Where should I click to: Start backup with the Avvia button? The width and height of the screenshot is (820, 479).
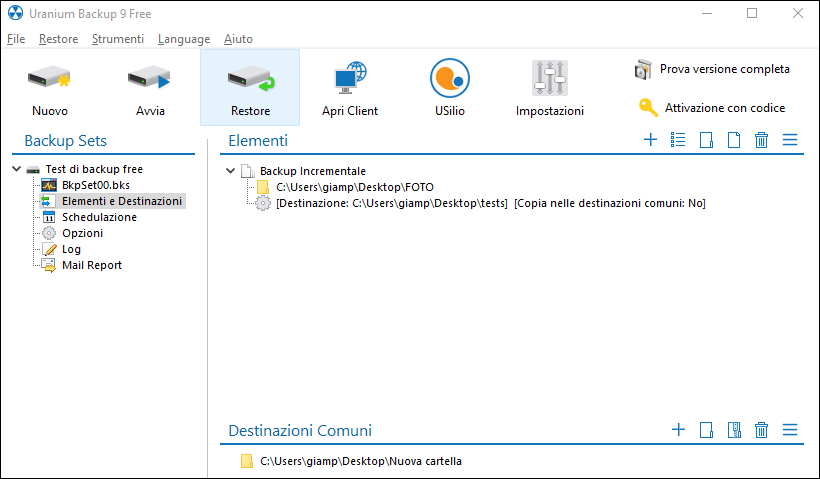150,88
